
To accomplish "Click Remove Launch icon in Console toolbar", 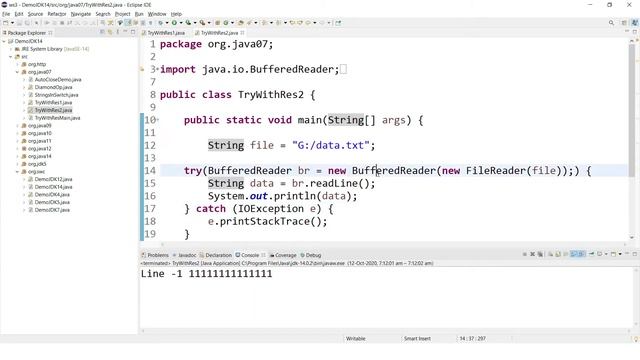I will coord(533,254).
